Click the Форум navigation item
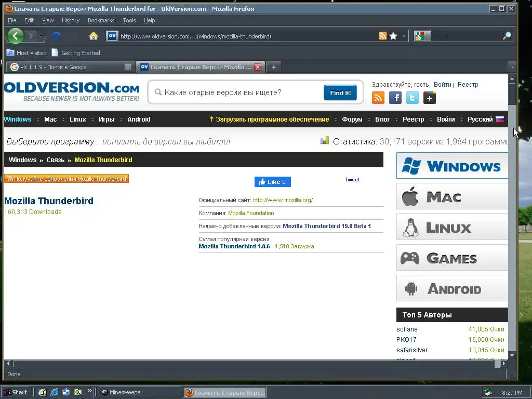The image size is (532, 399). (x=352, y=119)
